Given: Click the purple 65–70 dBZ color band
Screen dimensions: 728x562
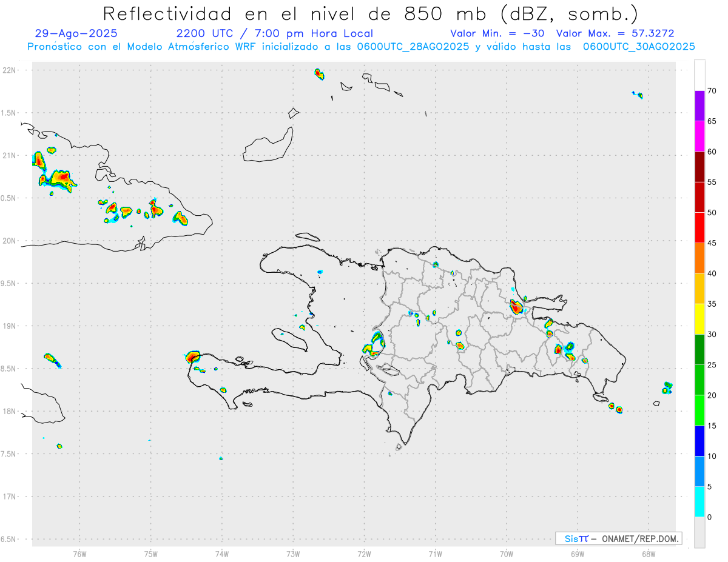Looking at the screenshot, I should (699, 106).
